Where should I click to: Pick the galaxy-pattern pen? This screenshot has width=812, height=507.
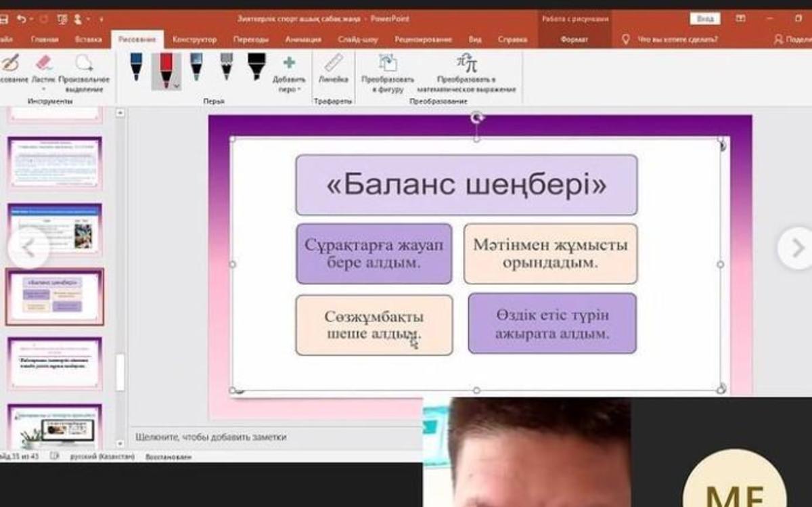click(196, 67)
